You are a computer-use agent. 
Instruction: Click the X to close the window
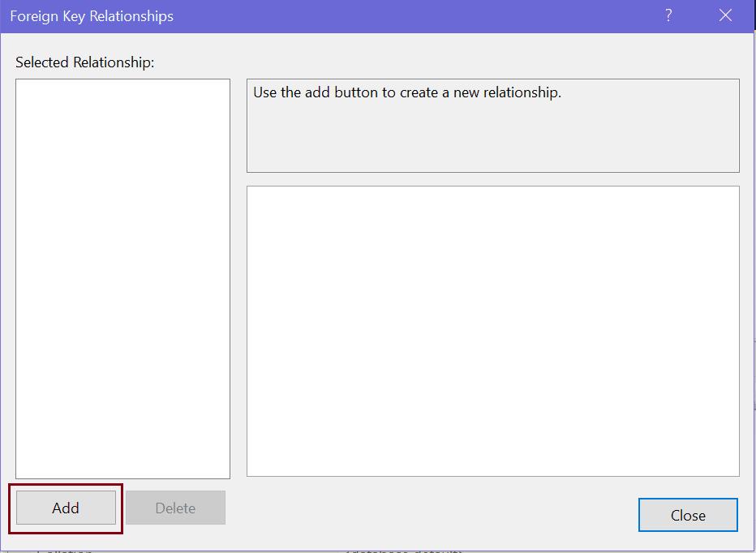[x=726, y=15]
